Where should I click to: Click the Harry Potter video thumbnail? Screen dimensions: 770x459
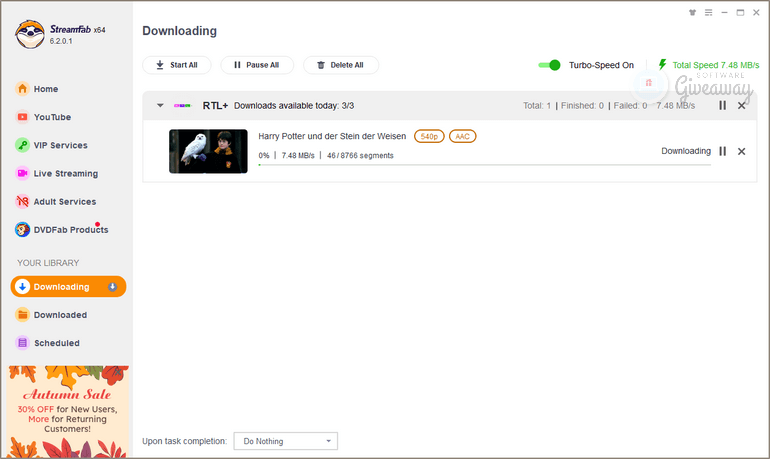tap(208, 151)
